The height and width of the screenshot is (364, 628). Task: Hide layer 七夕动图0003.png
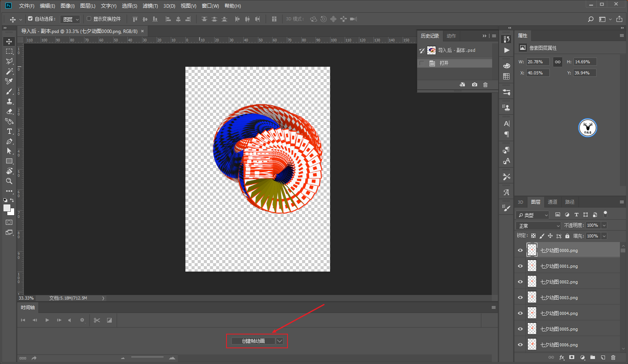(520, 298)
